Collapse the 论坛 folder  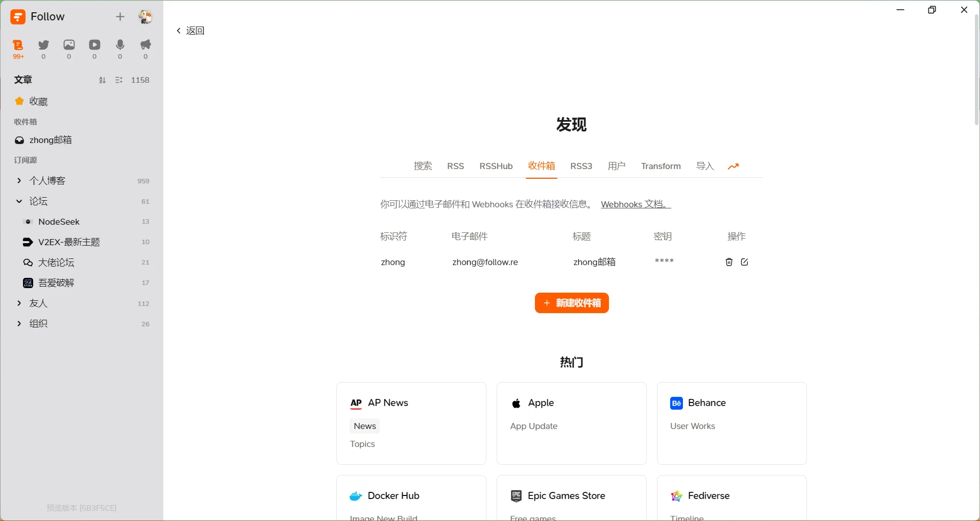(19, 201)
